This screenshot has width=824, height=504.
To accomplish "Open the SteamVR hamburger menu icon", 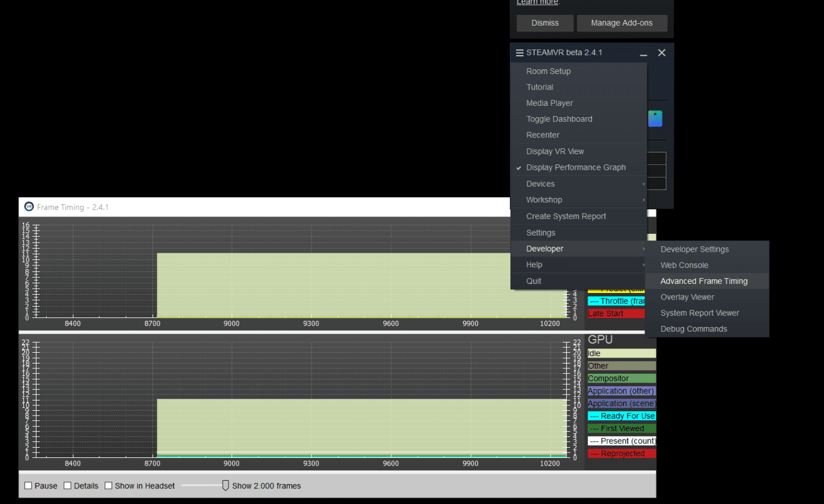I will [x=519, y=53].
